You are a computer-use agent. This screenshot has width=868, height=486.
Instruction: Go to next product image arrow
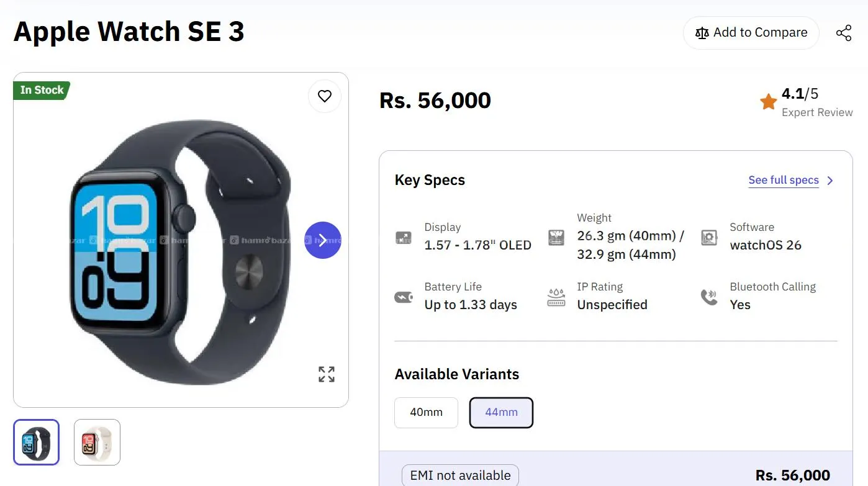[322, 240]
